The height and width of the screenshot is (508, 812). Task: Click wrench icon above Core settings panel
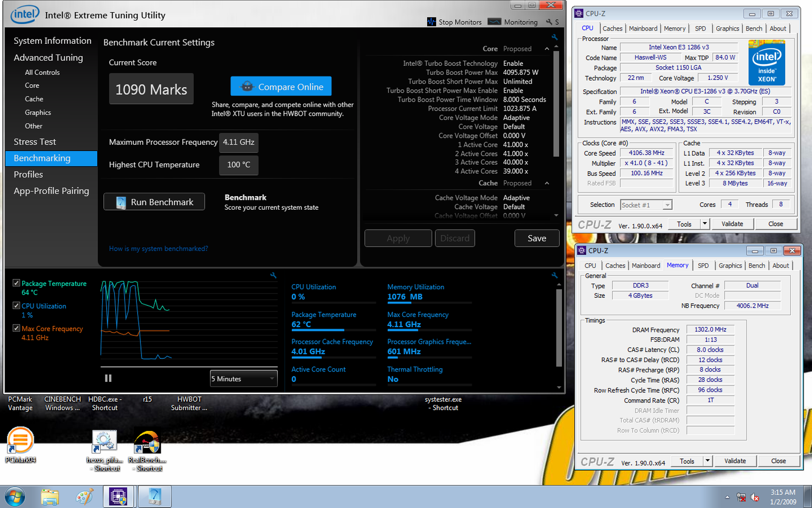tap(554, 37)
